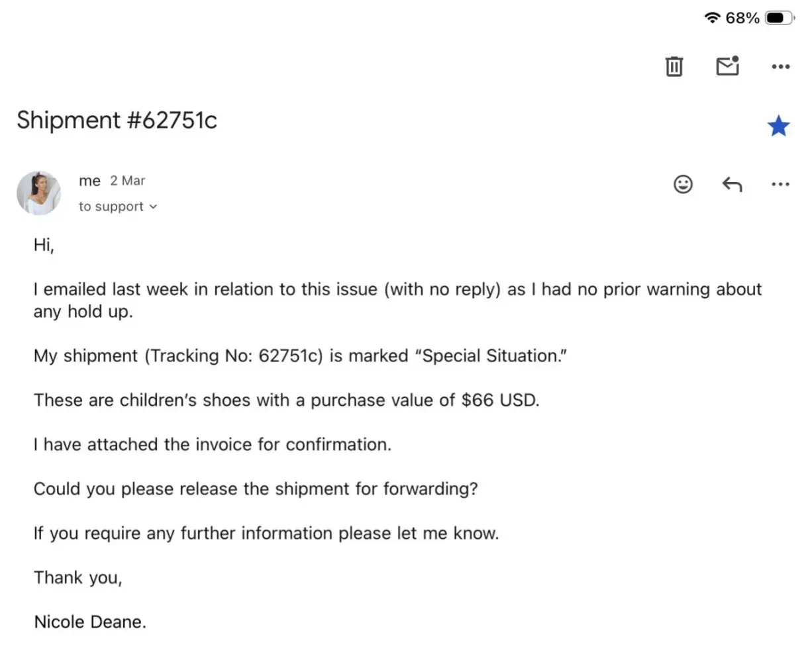Unstar the Shipment #62751c conversation

pos(779,126)
